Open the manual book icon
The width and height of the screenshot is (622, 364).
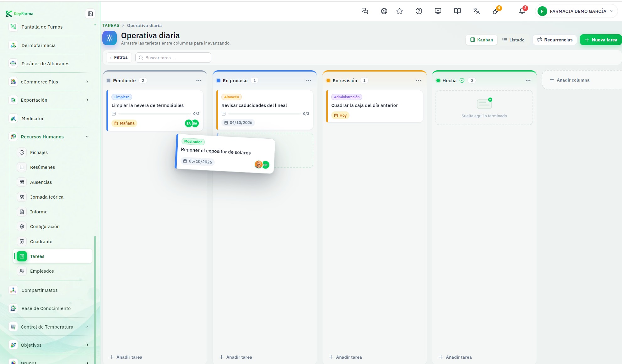tap(457, 11)
